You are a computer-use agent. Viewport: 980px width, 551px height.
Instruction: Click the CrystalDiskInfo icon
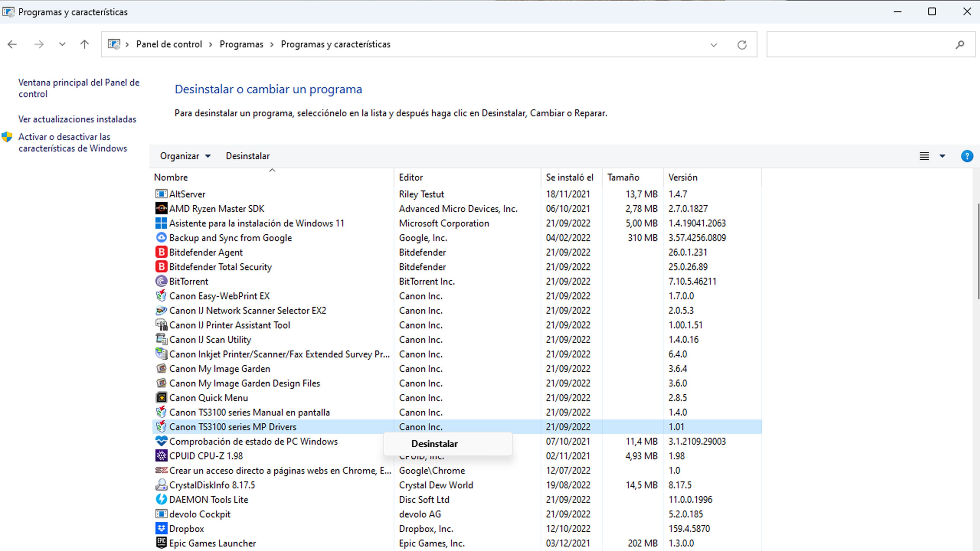(x=161, y=485)
